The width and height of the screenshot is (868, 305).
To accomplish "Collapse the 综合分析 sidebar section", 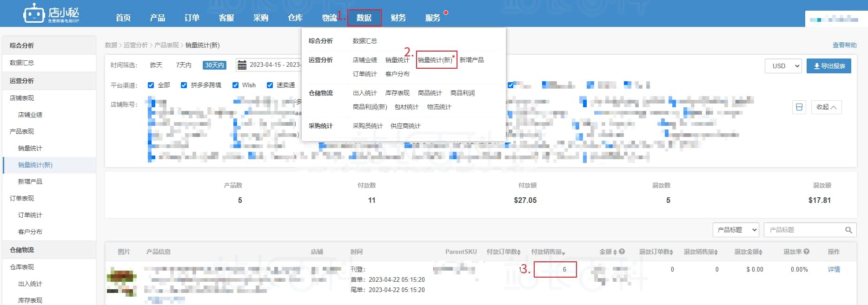I will point(49,45).
